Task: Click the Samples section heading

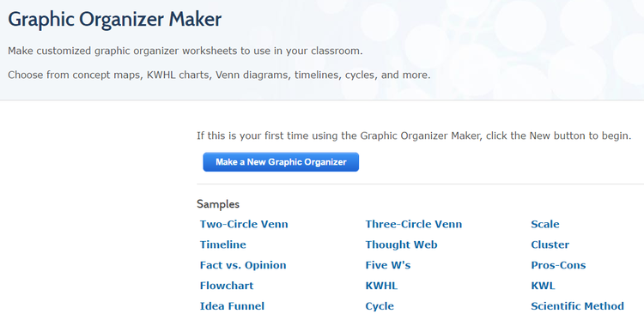Action: point(218,204)
